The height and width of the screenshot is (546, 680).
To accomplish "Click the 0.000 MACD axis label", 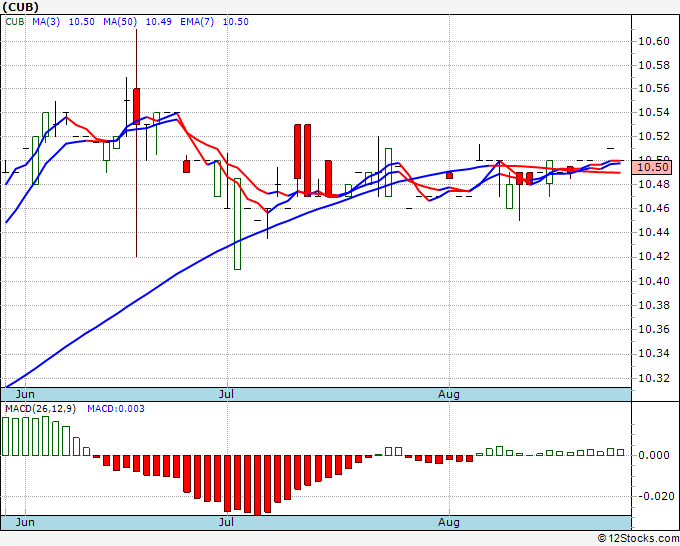I will [654, 455].
